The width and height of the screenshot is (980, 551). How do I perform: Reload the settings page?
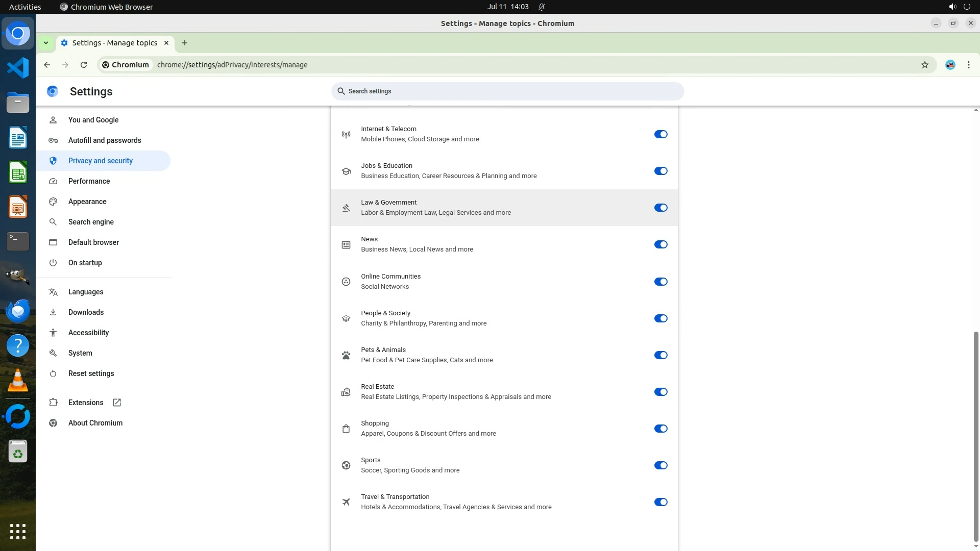[84, 65]
